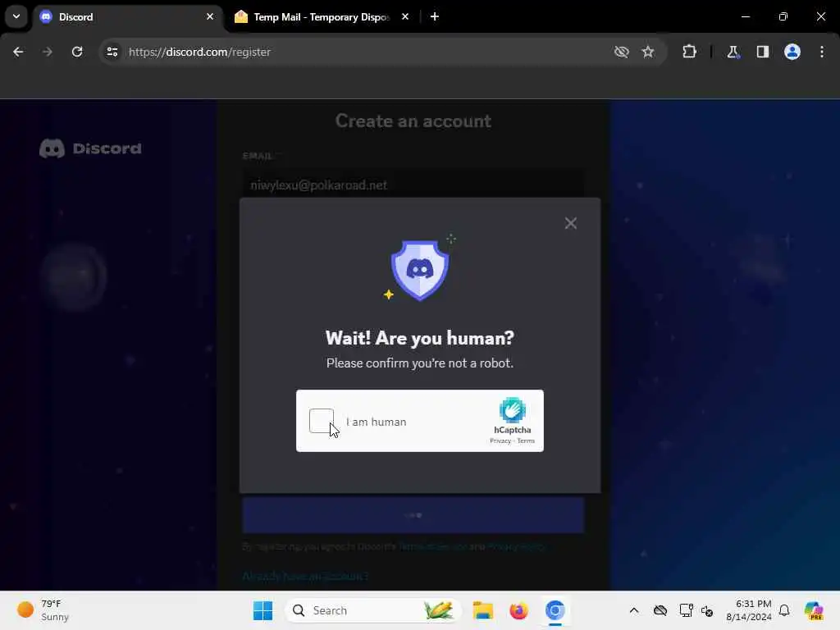Screen dimensions: 840x630
Task: Close the Temp Mail tab
Action: pyautogui.click(x=405, y=16)
